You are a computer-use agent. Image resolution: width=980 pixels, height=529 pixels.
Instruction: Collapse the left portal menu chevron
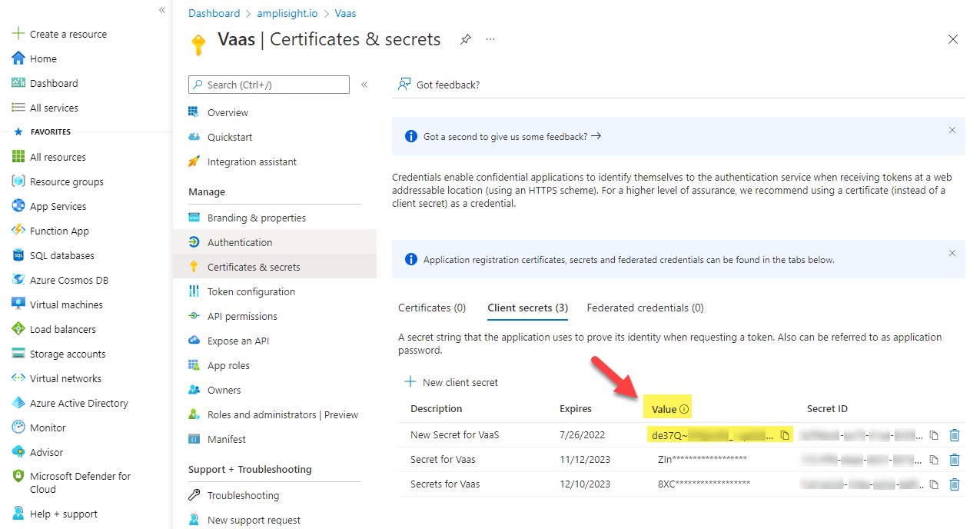(x=162, y=10)
